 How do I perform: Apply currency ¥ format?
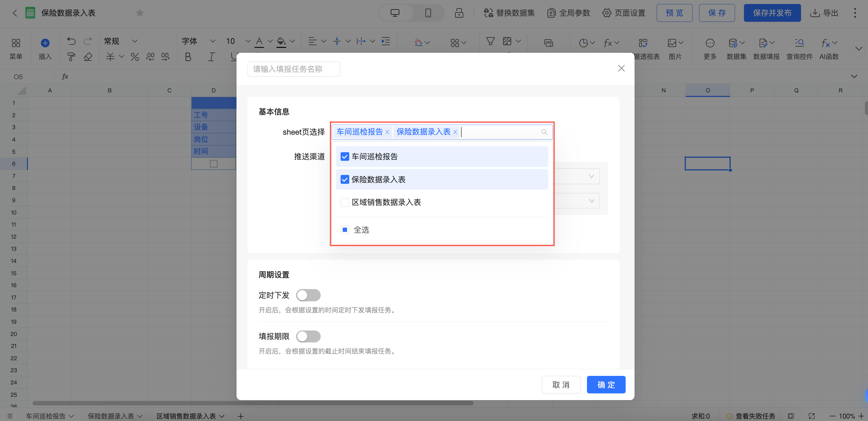coord(110,56)
